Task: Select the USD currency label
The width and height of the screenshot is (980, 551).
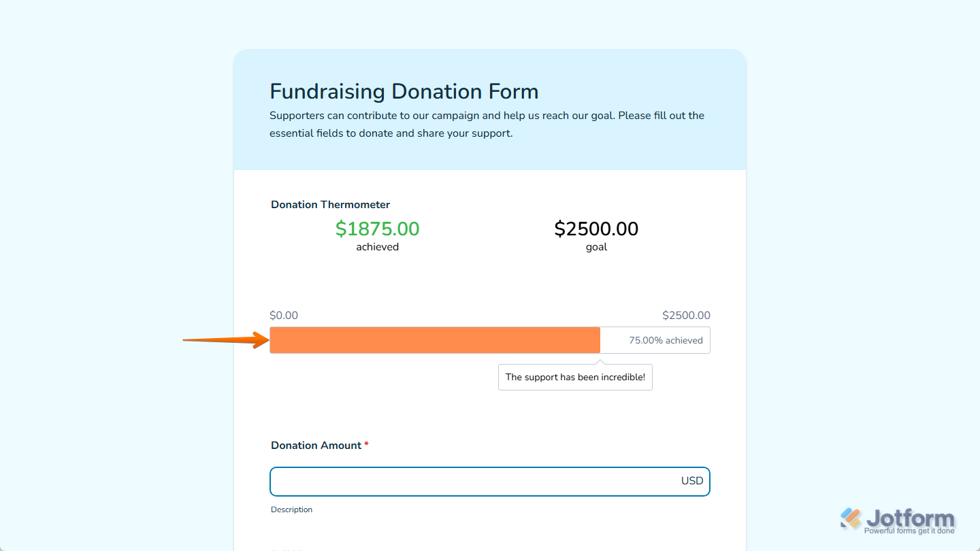Action: coord(692,481)
